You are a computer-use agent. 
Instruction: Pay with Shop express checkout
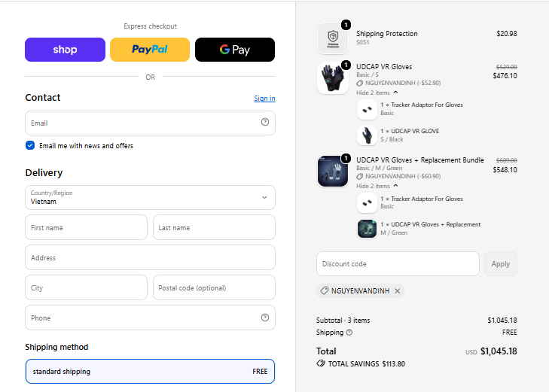pyautogui.click(x=65, y=50)
